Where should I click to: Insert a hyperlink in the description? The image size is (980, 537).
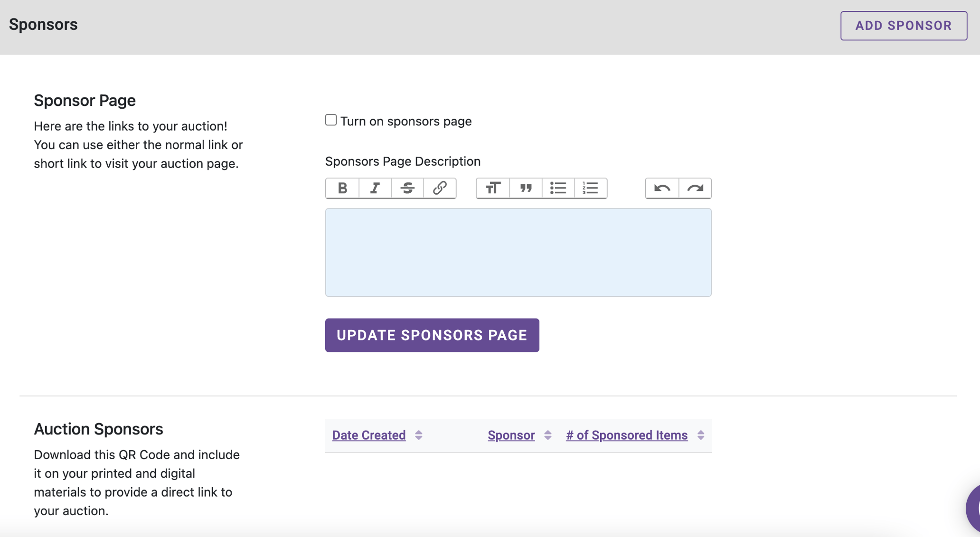(440, 188)
